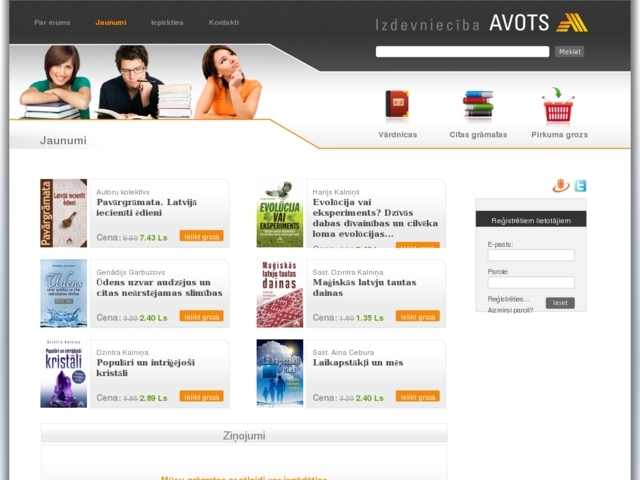Open the Iepirkties menu item
The image size is (640, 480).
tap(167, 22)
